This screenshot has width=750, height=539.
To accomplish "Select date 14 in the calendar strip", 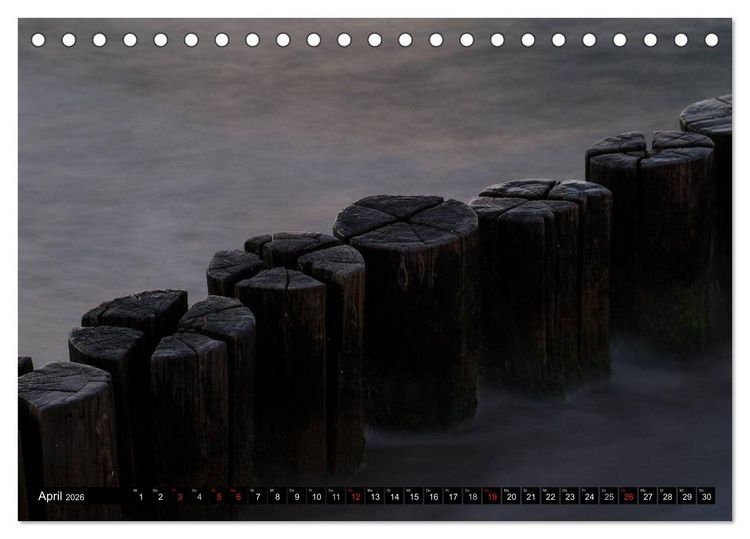I will coord(395,495).
